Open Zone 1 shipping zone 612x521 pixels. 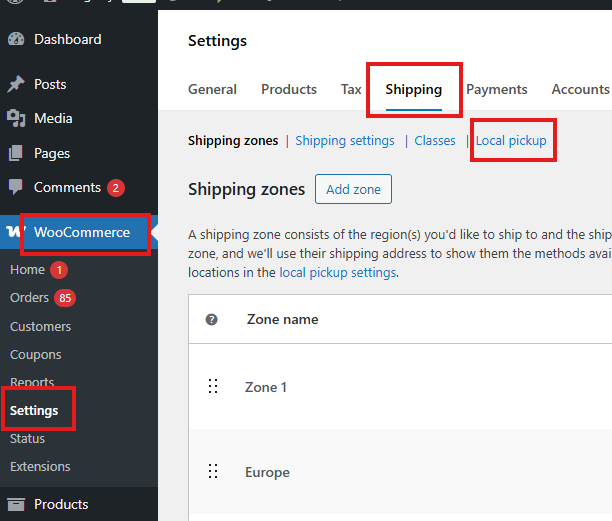point(266,387)
